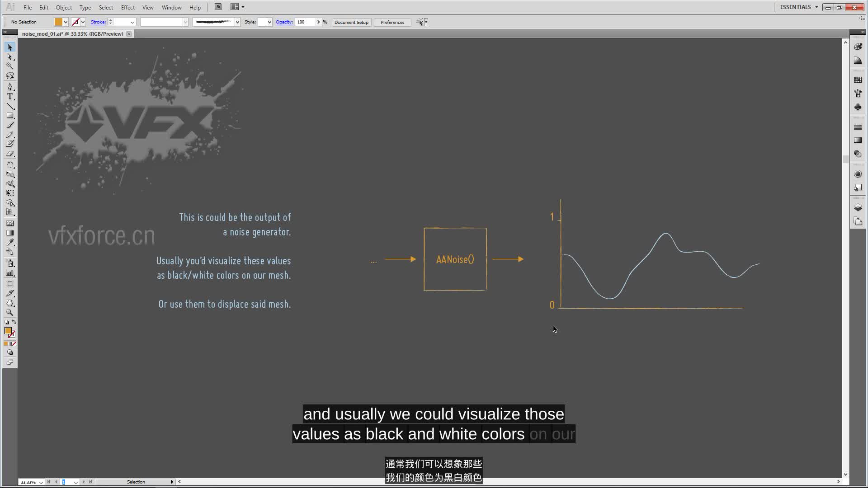Select the Artboard tool
The width and height of the screenshot is (868, 488).
click(10, 284)
